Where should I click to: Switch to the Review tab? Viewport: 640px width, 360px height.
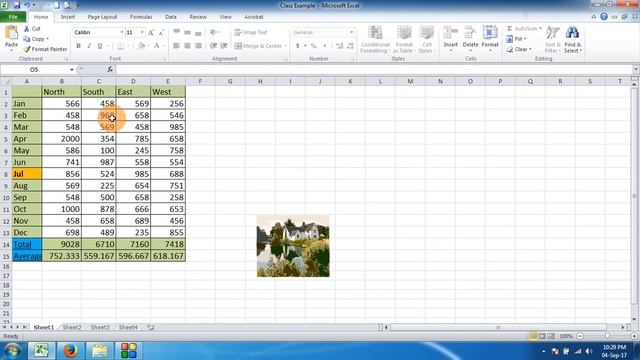(198, 17)
